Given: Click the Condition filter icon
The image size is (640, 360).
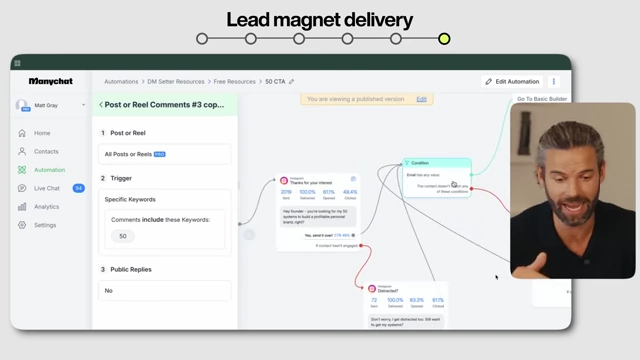Looking at the screenshot, I should pos(407,163).
